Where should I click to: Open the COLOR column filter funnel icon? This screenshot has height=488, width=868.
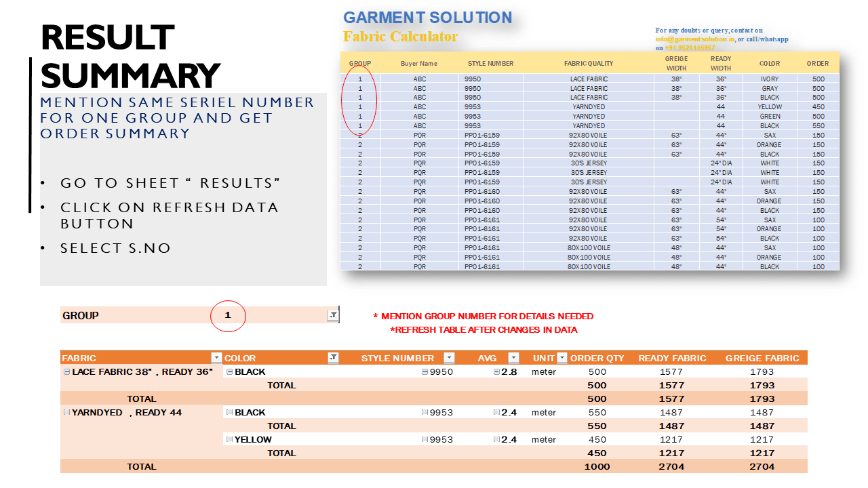click(333, 358)
